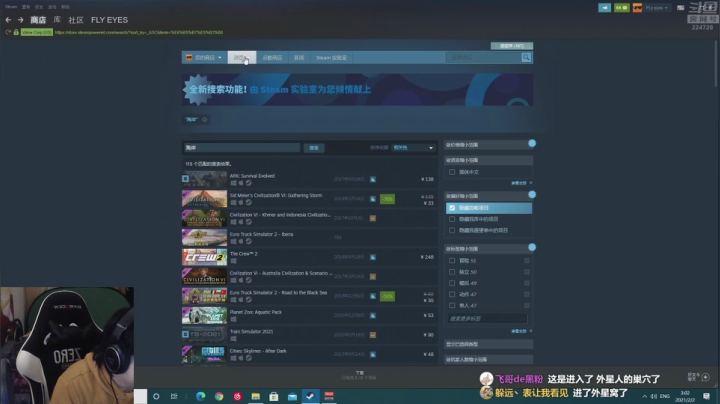The width and height of the screenshot is (720, 404).
Task: Open the green friend notifications badge
Action: click(622, 8)
